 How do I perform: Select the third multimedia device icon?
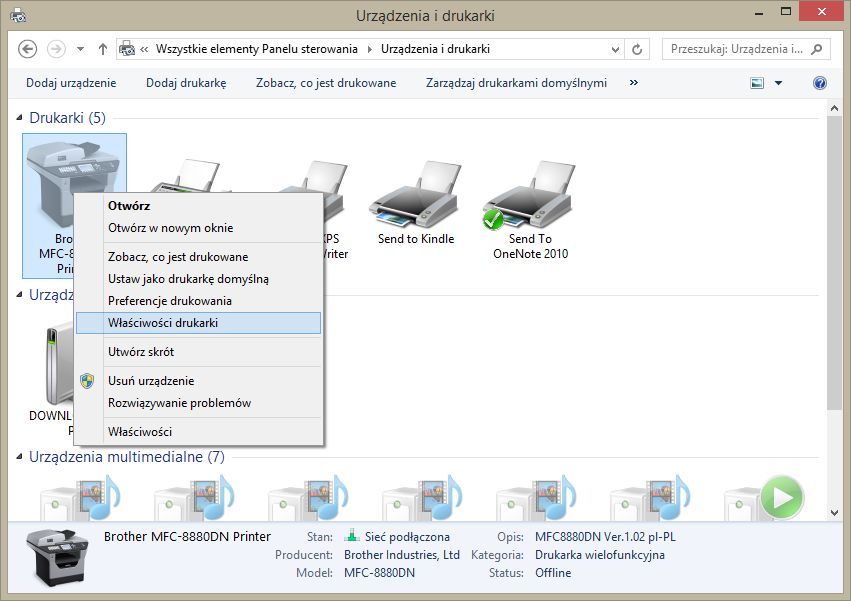308,497
